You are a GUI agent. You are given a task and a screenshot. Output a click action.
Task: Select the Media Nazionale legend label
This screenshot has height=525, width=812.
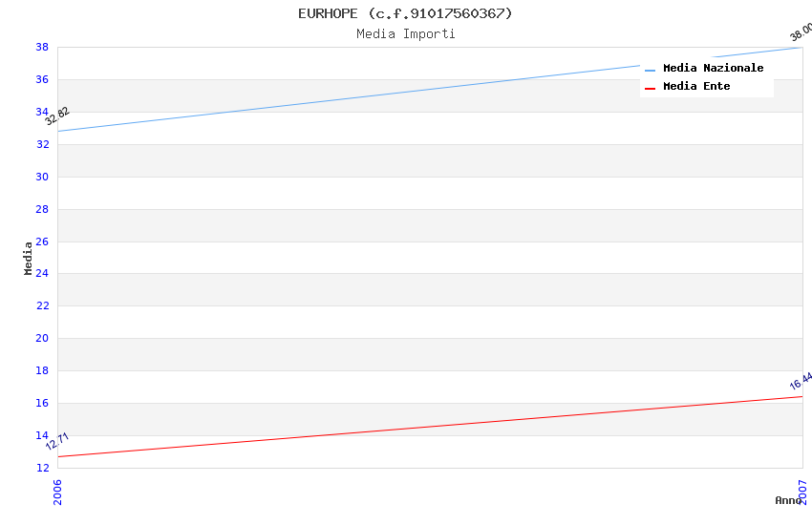click(713, 69)
